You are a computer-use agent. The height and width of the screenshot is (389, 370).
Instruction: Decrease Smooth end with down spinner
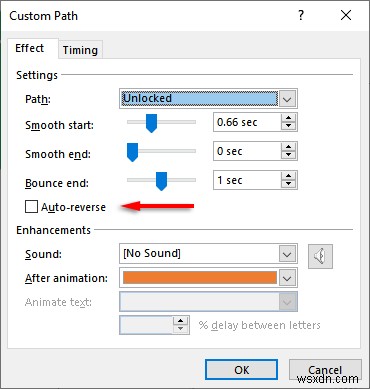click(x=288, y=155)
